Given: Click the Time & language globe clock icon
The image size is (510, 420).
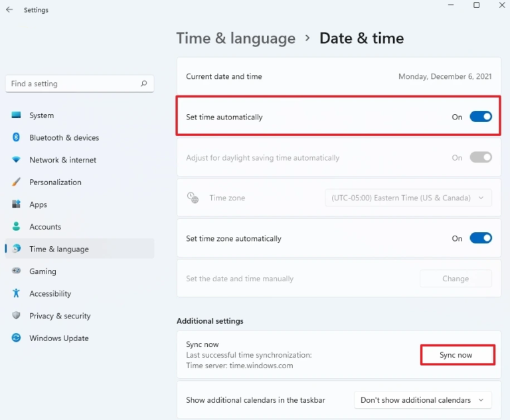Looking at the screenshot, I should (16, 249).
